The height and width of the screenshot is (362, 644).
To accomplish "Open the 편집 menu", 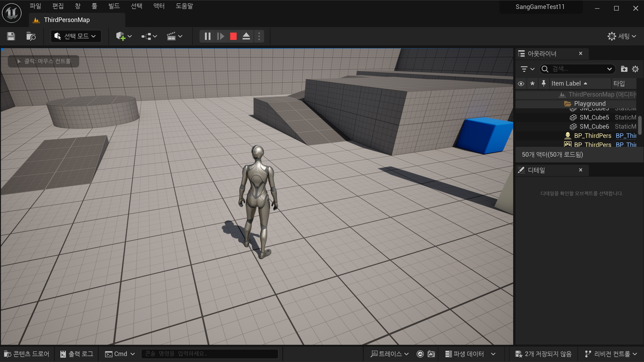I will (58, 6).
